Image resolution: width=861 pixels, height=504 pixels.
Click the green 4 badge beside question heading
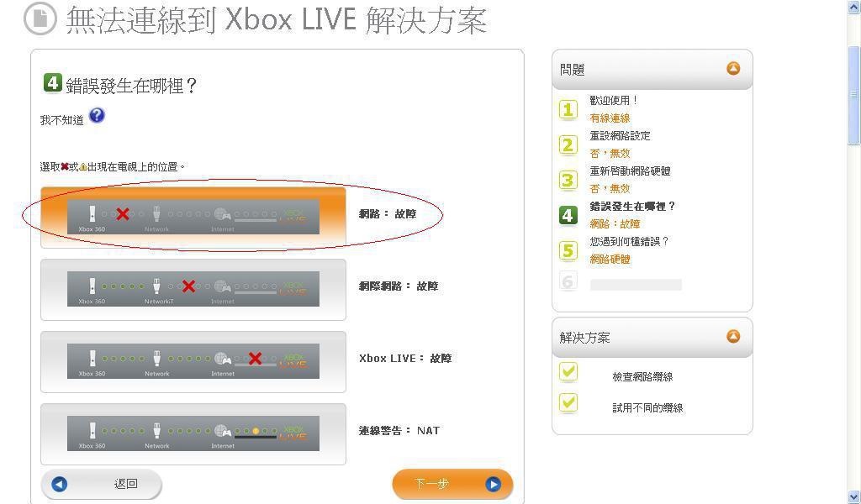(52, 83)
